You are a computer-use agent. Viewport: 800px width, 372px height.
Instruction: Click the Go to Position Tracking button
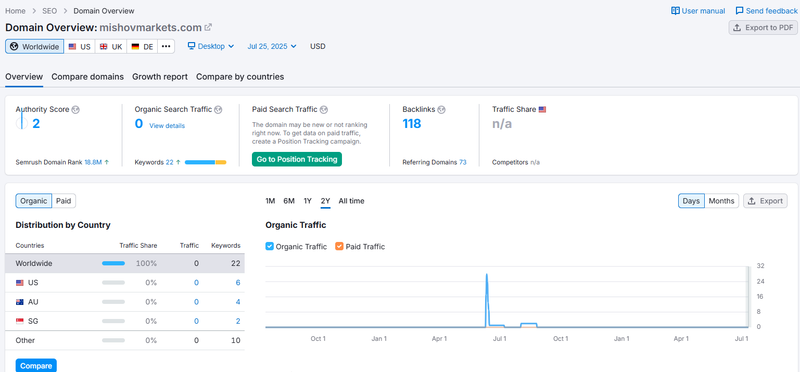pyautogui.click(x=297, y=159)
